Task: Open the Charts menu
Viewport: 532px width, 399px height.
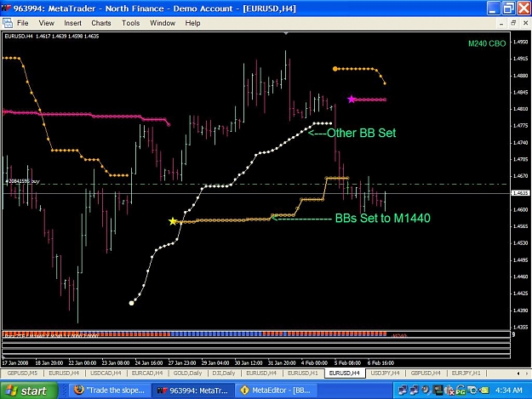Action: 101,23
